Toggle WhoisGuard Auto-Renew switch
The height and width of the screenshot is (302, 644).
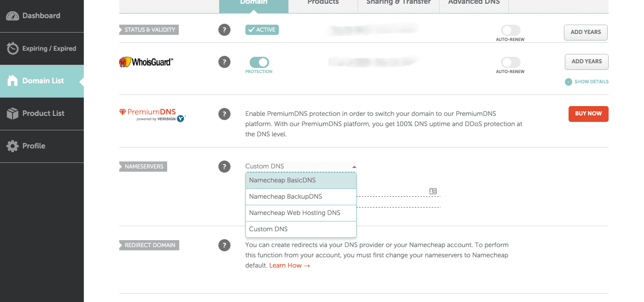[x=510, y=62]
